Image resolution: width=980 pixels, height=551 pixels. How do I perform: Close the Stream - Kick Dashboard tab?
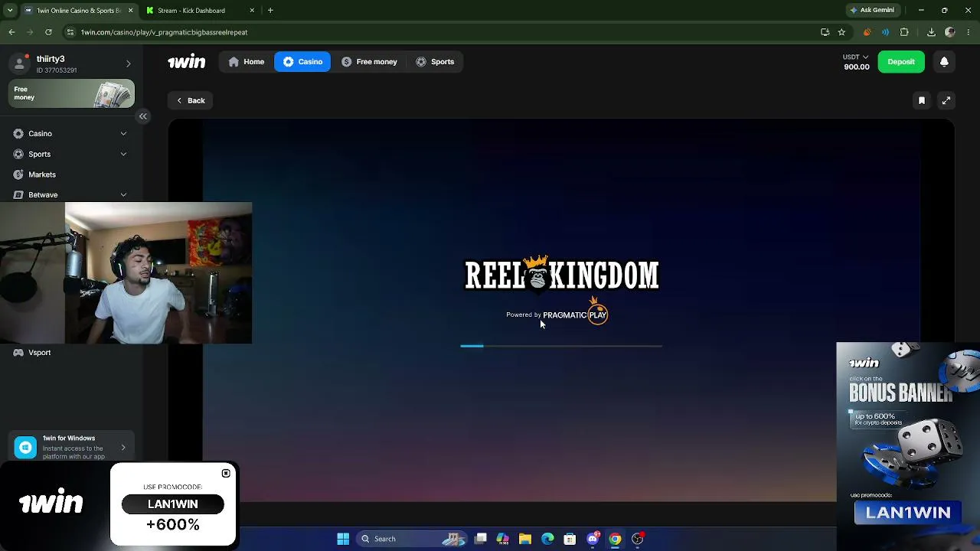click(x=252, y=11)
